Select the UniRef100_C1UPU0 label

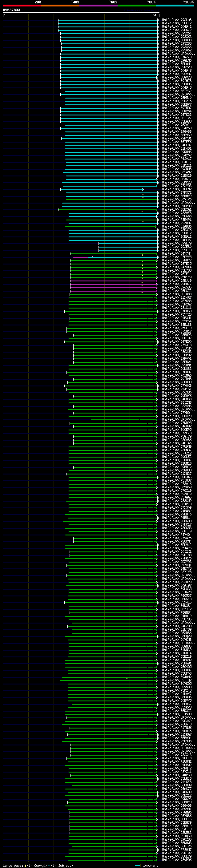(177, 206)
